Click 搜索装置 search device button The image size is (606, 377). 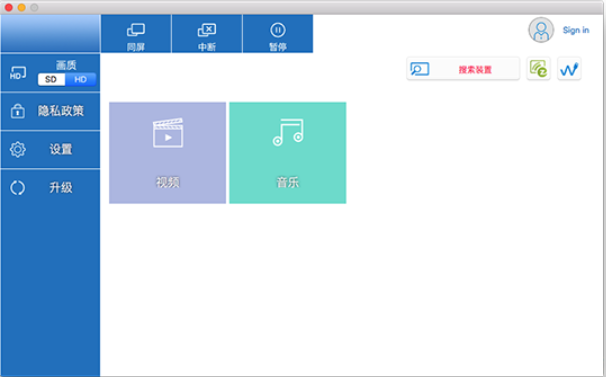point(463,69)
